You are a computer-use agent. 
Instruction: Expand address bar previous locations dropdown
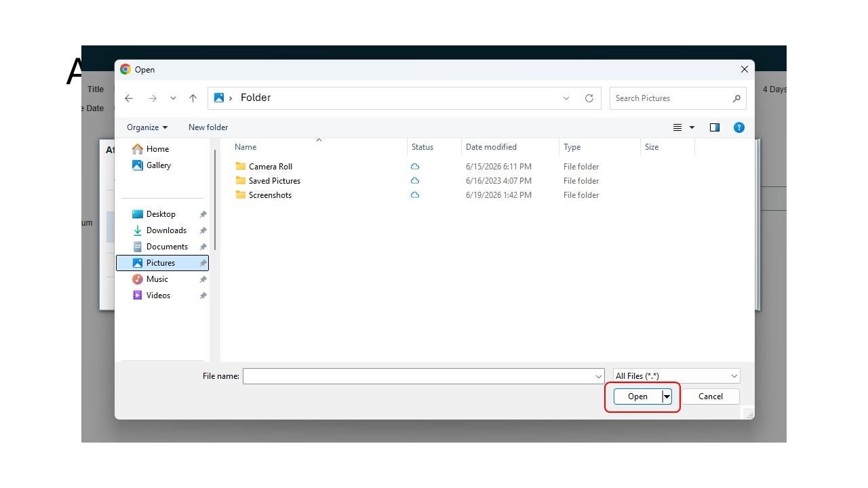click(x=566, y=98)
